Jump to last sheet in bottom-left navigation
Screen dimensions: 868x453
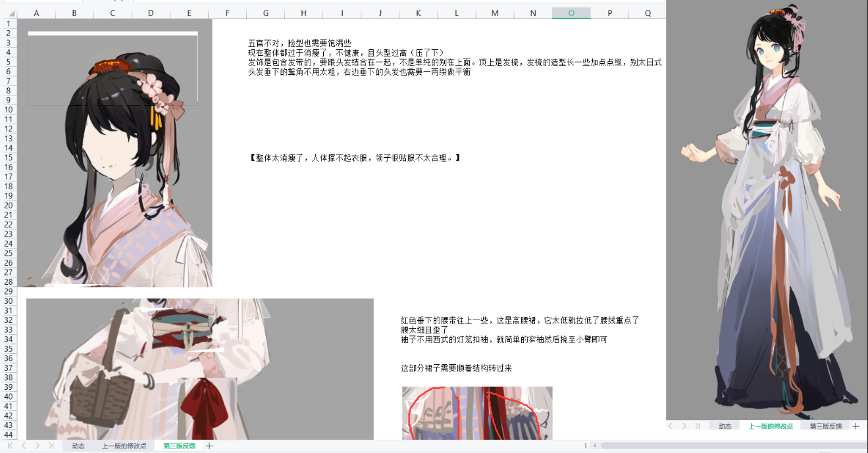pos(51,446)
